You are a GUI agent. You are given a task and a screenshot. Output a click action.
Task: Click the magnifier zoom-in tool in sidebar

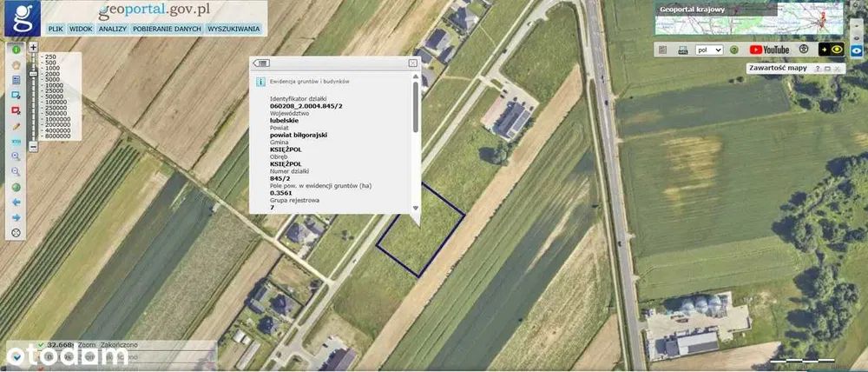pyautogui.click(x=16, y=156)
